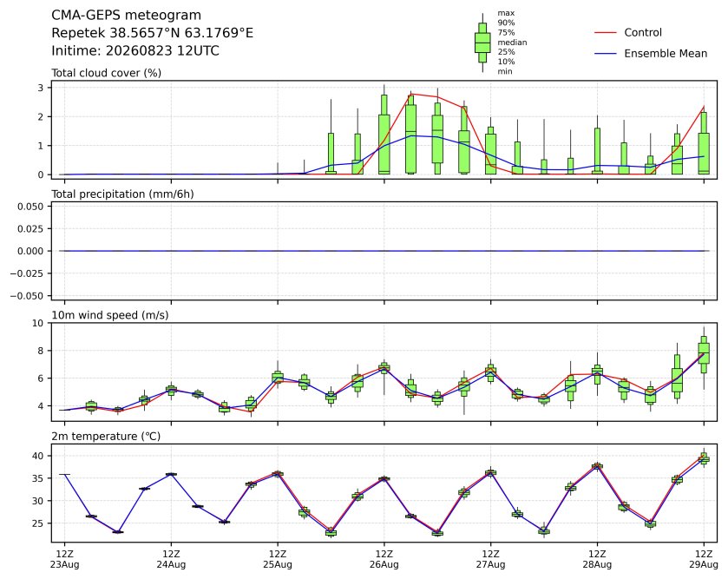Click the temperature box plot at 12Z 28Aug
The height and width of the screenshot is (579, 728).
[597, 465]
